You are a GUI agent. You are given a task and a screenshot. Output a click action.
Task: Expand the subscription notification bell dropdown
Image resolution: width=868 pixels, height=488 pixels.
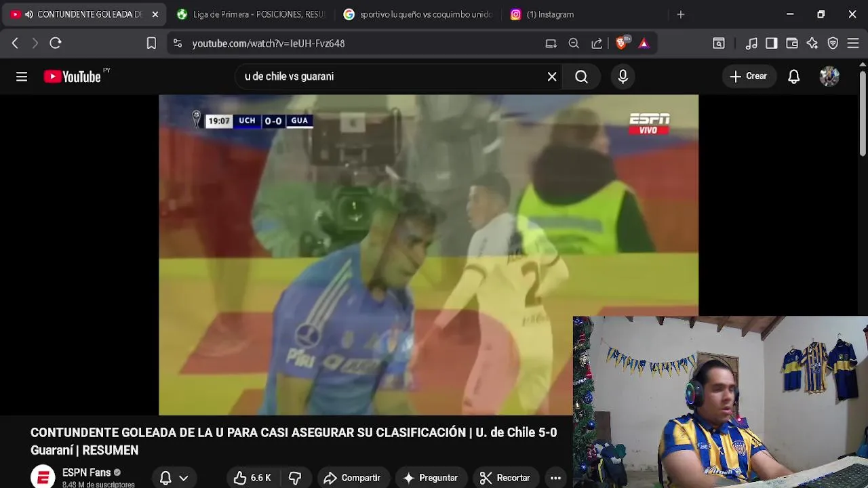pos(174,478)
